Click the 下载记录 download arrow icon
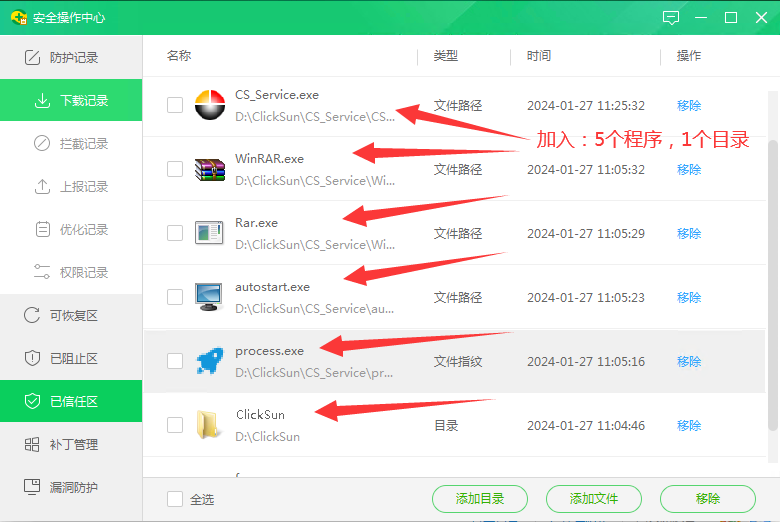Screen dimensions: 780x522 point(42,101)
